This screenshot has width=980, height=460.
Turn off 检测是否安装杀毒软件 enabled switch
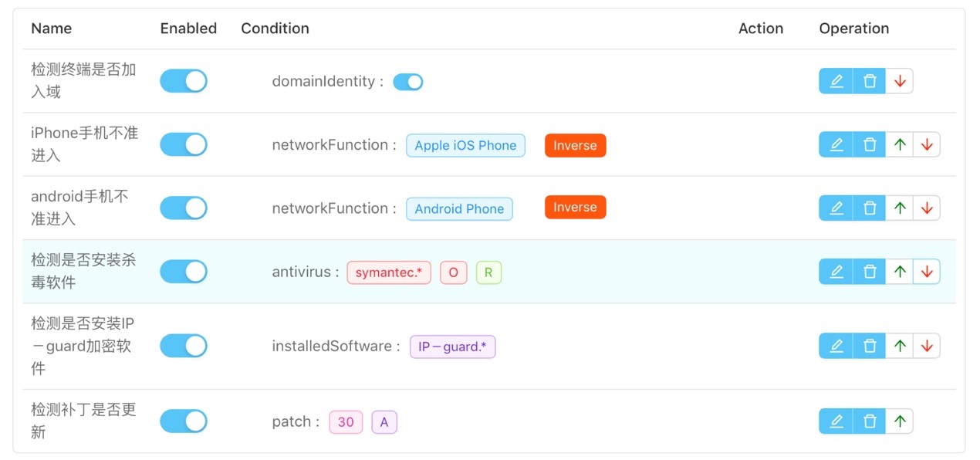tap(184, 272)
